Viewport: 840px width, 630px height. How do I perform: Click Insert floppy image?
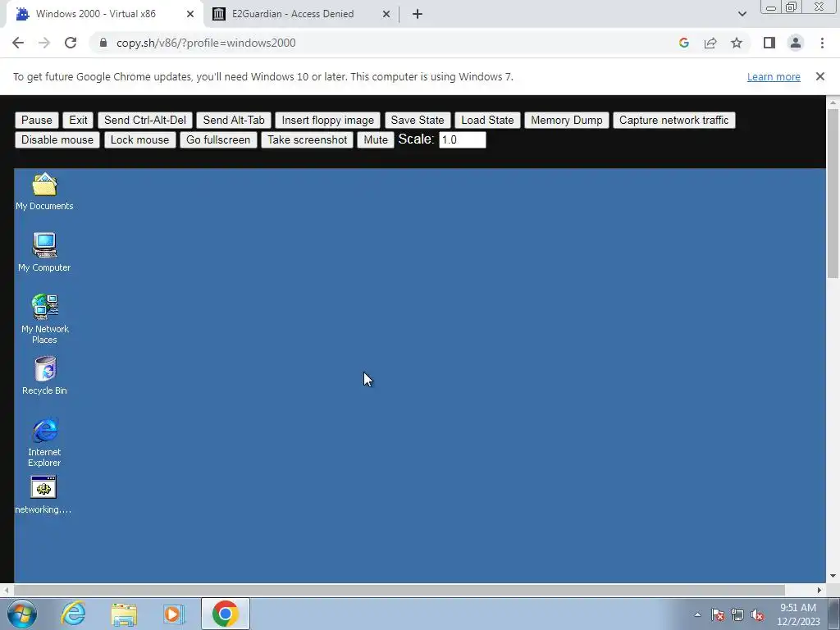[x=328, y=120]
